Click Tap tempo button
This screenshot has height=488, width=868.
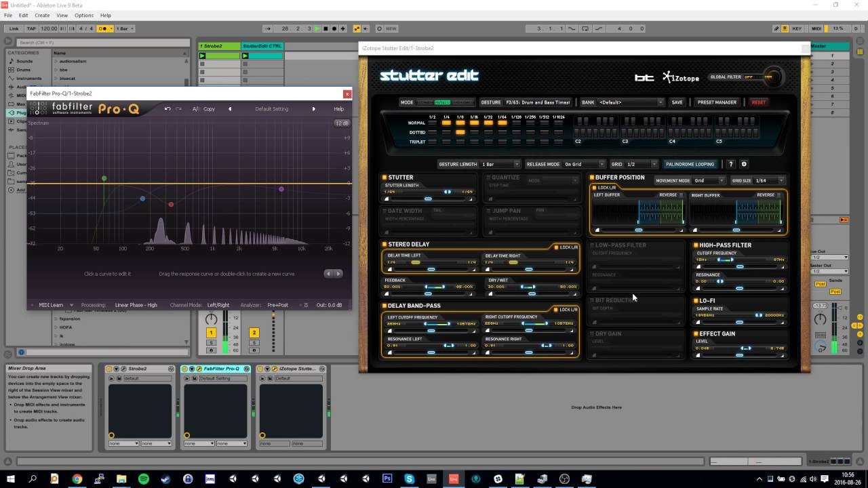[33, 28]
